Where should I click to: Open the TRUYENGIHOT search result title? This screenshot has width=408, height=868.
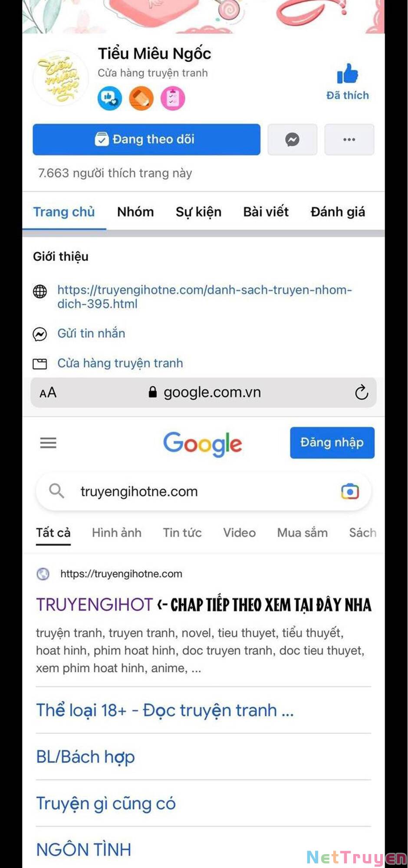(95, 605)
